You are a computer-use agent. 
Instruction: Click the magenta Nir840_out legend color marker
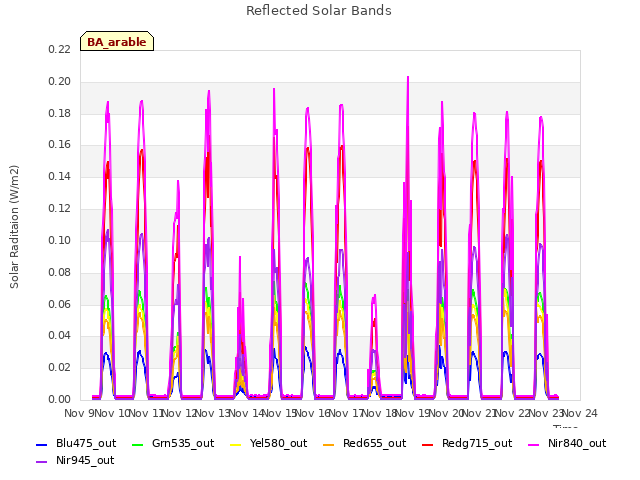533,445
